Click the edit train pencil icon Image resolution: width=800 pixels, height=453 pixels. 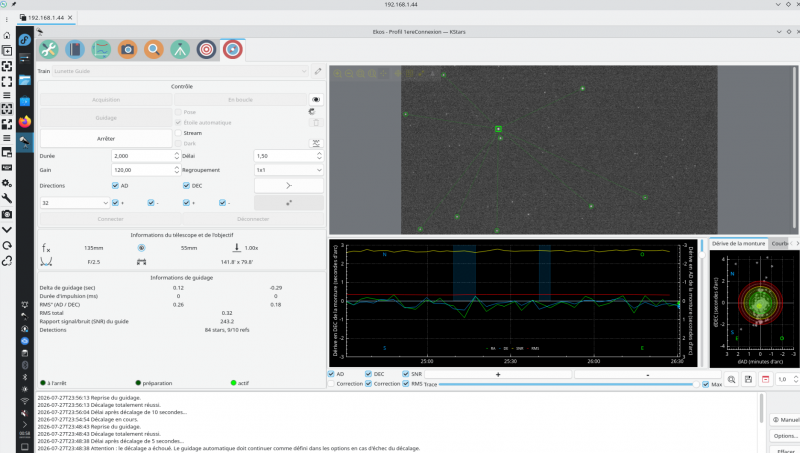[318, 71]
